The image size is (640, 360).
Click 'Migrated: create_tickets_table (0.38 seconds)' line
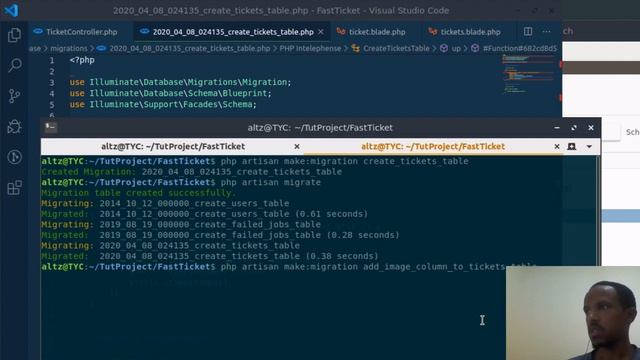click(x=210, y=256)
